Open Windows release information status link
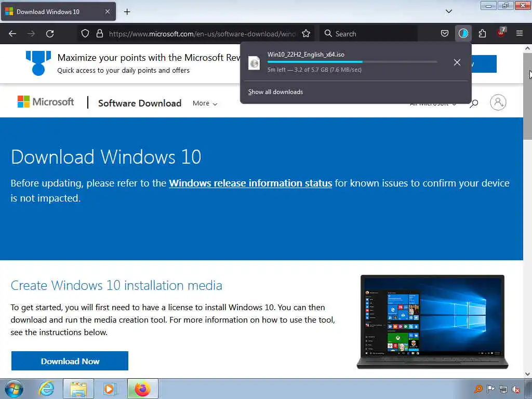Image resolution: width=532 pixels, height=399 pixels. click(x=250, y=183)
